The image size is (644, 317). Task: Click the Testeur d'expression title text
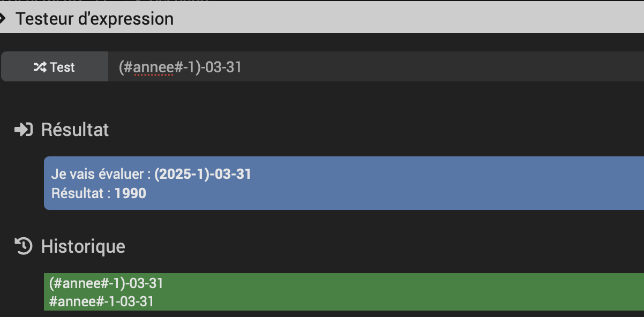pyautogui.click(x=94, y=19)
